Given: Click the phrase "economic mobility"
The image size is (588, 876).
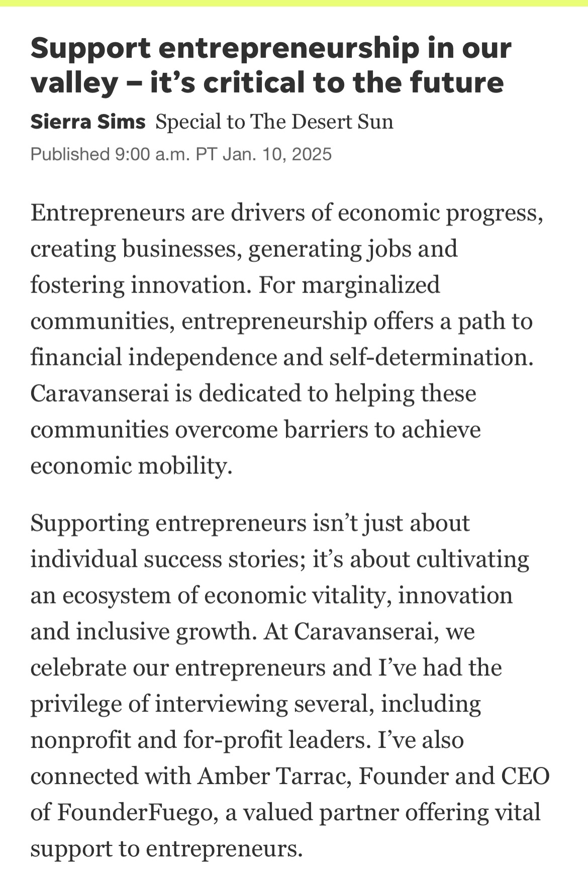Looking at the screenshot, I should [131, 466].
